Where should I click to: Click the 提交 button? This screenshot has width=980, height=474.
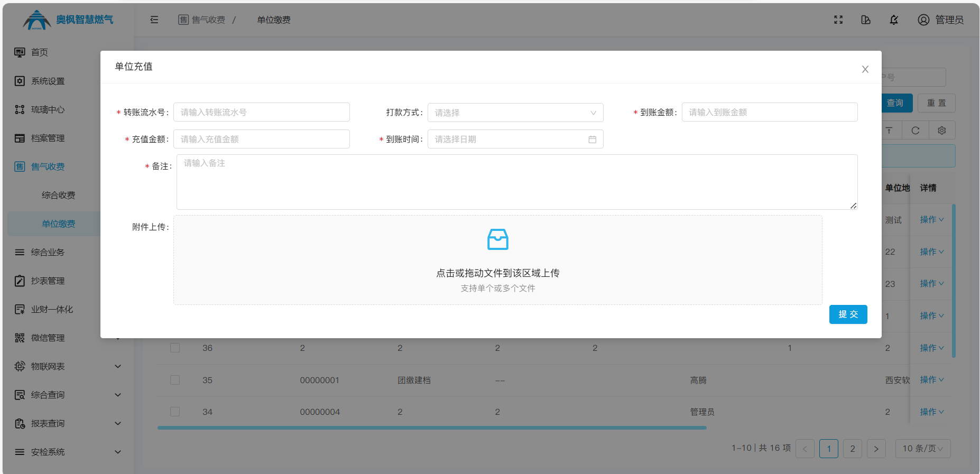point(848,314)
